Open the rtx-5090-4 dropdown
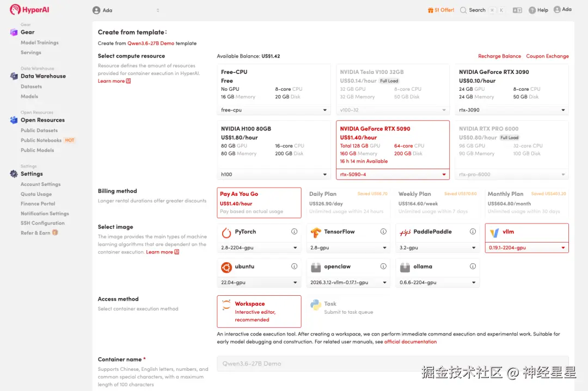The width and height of the screenshot is (588, 391). (393, 175)
